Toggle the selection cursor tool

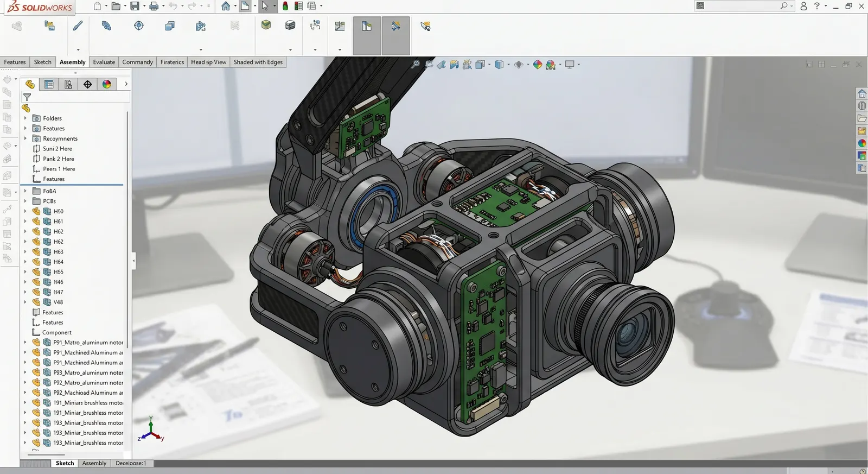[265, 6]
